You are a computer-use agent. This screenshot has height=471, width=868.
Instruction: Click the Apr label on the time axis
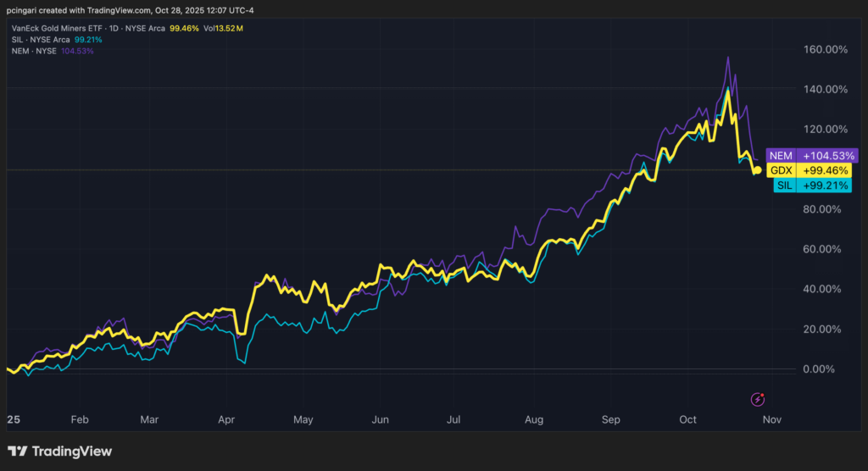click(226, 419)
